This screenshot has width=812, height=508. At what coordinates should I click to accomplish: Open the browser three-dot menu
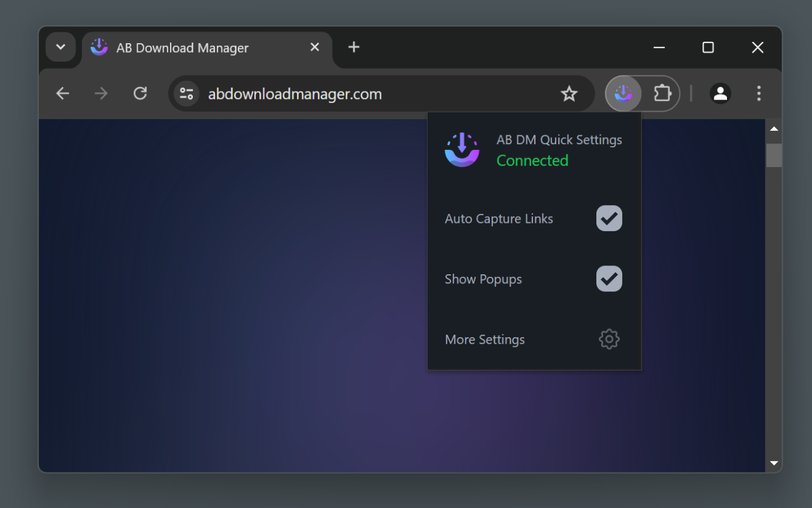pyautogui.click(x=759, y=93)
